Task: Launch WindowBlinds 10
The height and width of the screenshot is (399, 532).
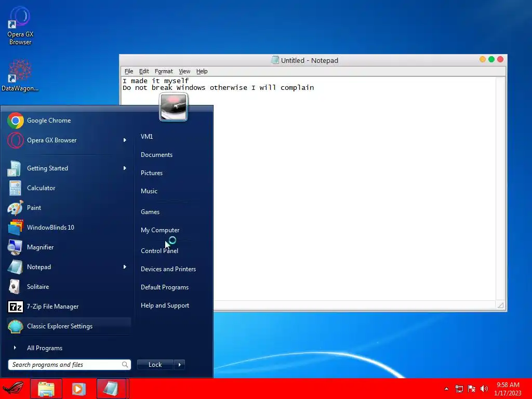Action: (69, 228)
